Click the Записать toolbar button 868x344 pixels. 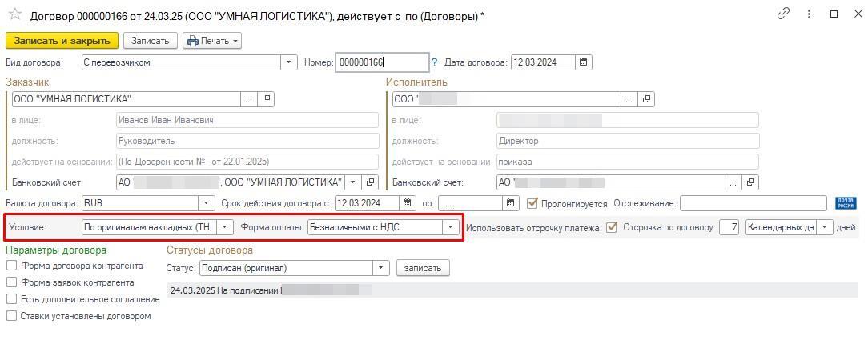pyautogui.click(x=150, y=40)
